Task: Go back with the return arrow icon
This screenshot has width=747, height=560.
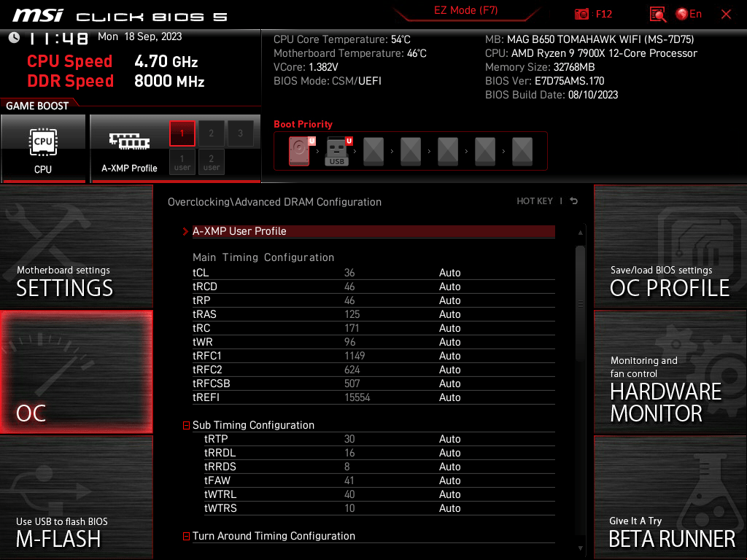Action: (574, 201)
